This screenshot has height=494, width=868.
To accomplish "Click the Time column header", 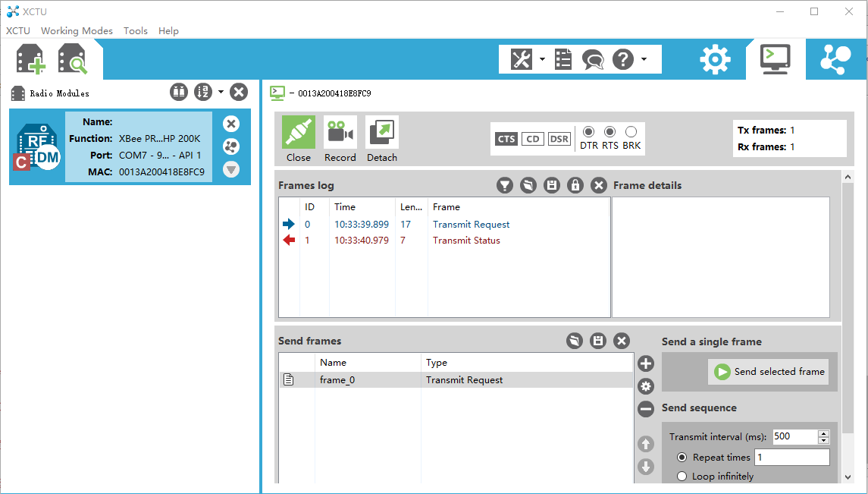I will coord(362,206).
